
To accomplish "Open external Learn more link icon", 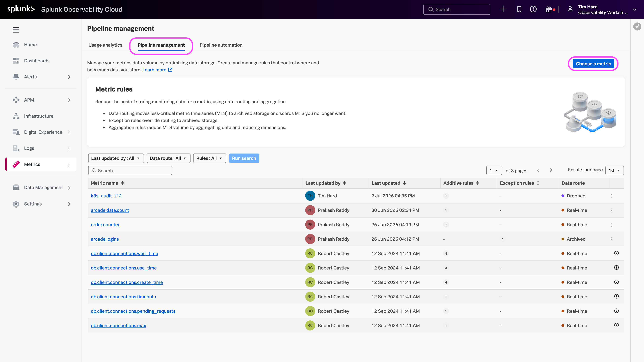I will point(170,70).
